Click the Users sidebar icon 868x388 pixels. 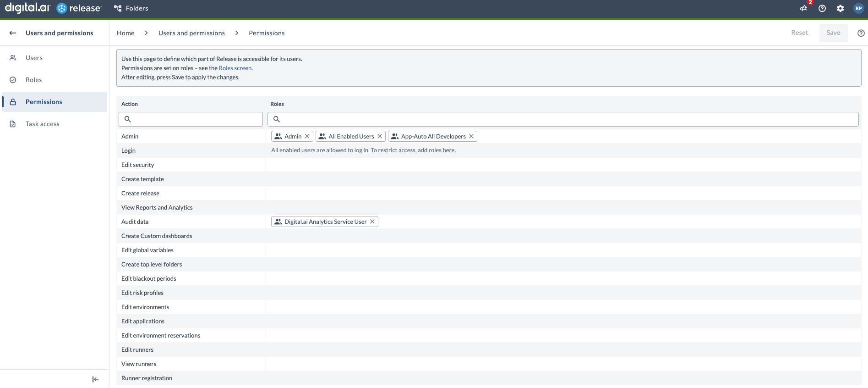pyautogui.click(x=13, y=58)
